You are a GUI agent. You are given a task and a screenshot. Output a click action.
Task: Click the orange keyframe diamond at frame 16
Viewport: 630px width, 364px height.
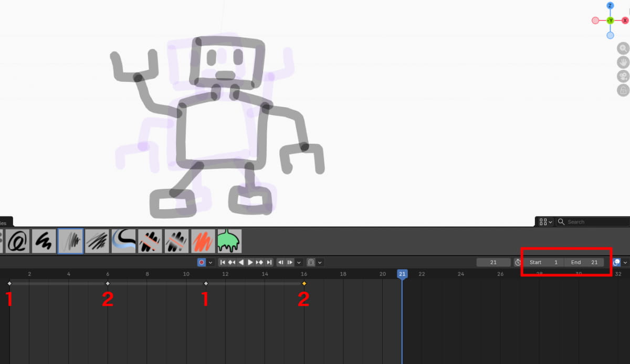(x=304, y=283)
